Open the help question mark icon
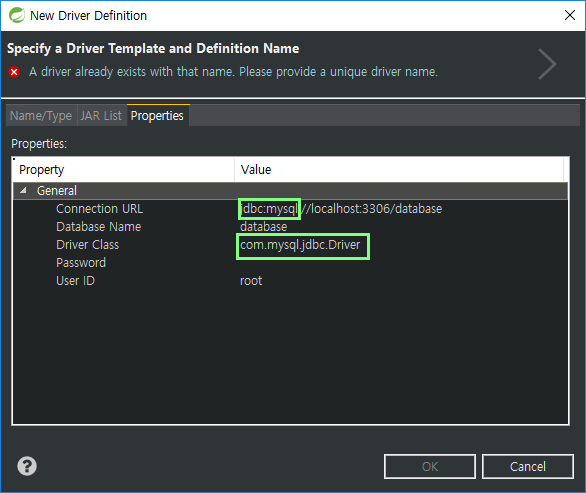The width and height of the screenshot is (586, 493). tap(27, 466)
